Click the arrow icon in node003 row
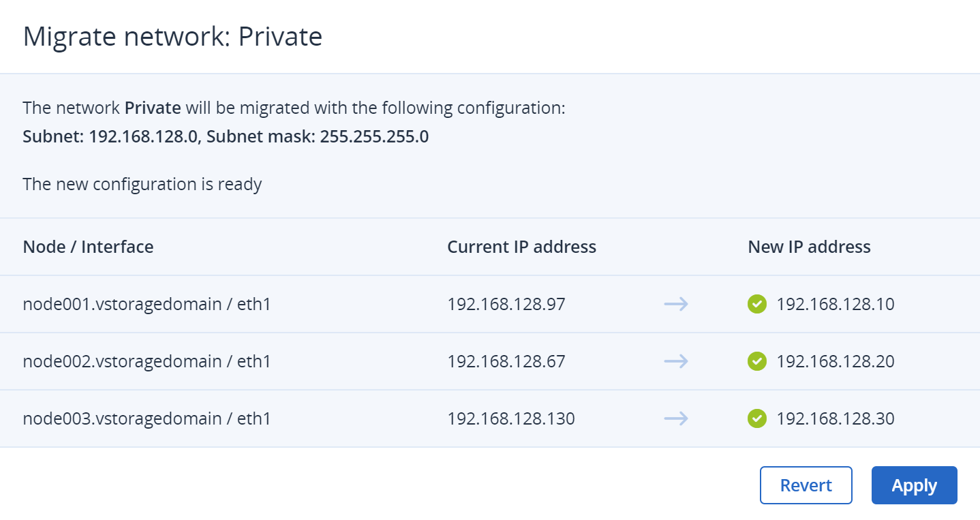The image size is (980, 520). (x=676, y=418)
